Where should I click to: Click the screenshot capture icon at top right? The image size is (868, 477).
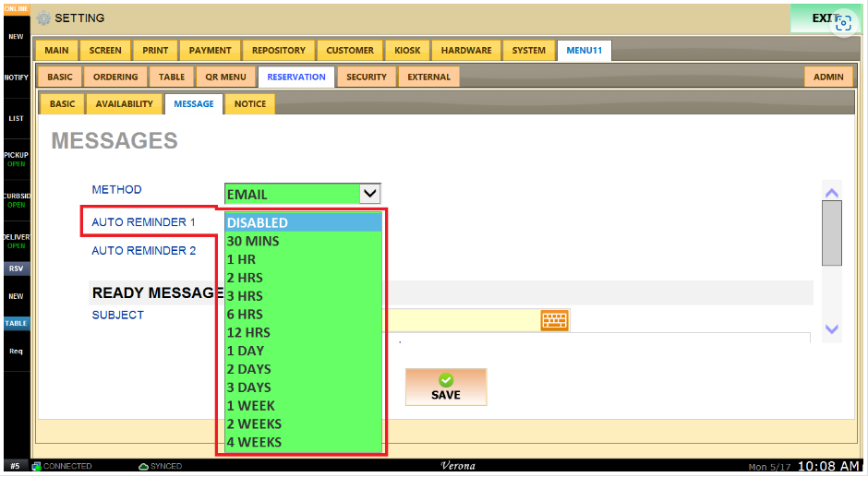point(842,23)
